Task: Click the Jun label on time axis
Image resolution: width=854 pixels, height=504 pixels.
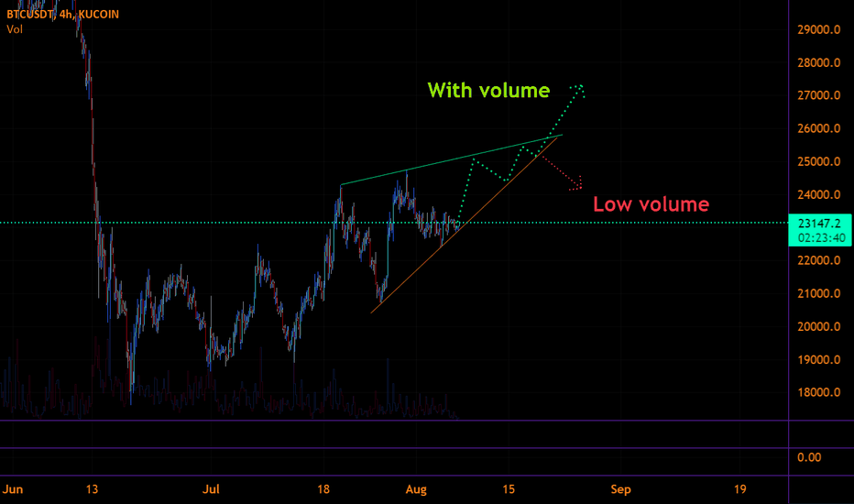Action: tap(13, 489)
